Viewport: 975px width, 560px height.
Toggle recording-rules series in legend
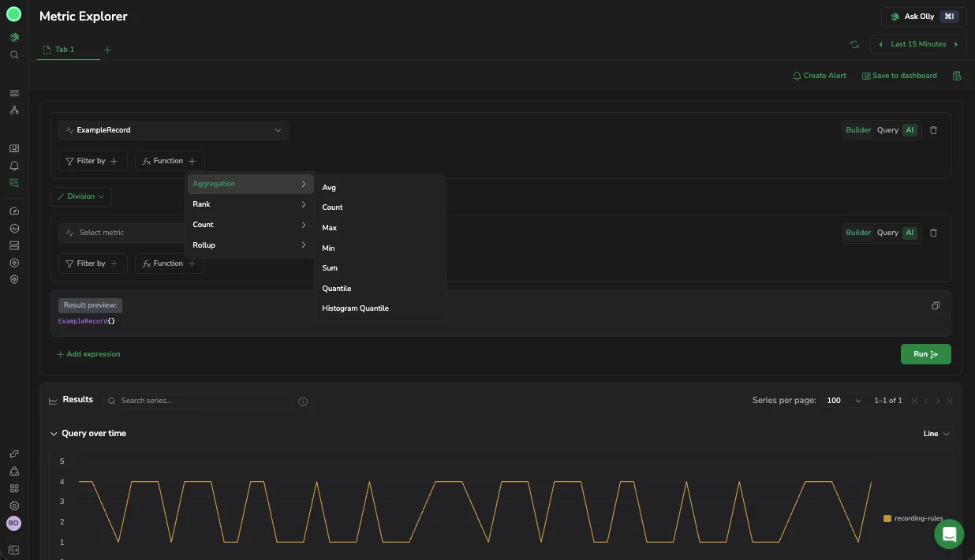[913, 518]
